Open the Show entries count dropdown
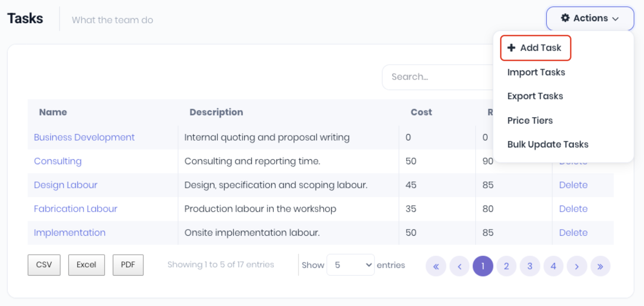This screenshot has width=644, height=306. pos(350,265)
